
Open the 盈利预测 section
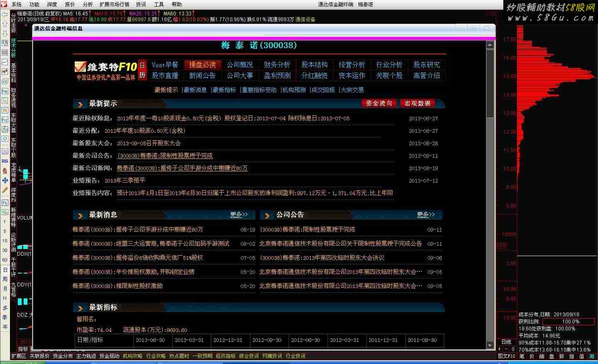click(277, 76)
